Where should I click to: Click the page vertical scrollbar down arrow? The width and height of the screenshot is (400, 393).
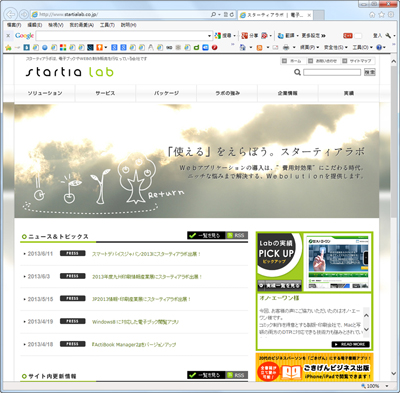point(394,374)
